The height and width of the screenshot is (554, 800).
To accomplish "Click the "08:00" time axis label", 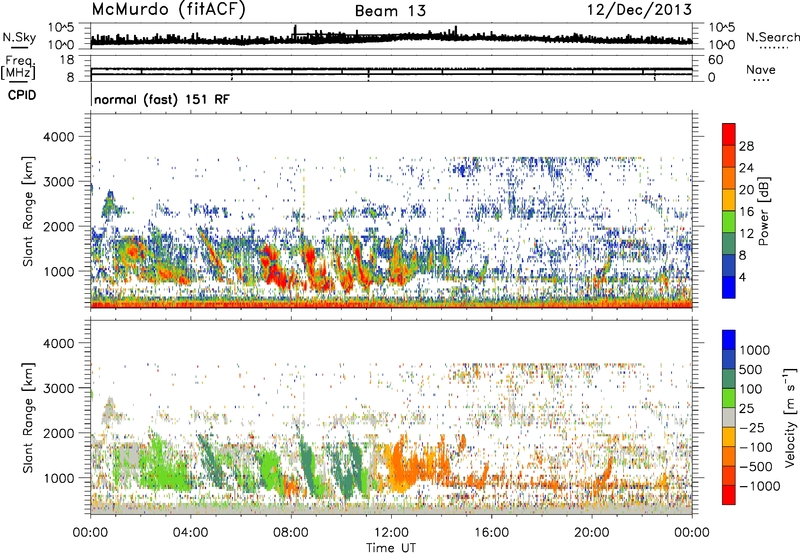I will (291, 533).
